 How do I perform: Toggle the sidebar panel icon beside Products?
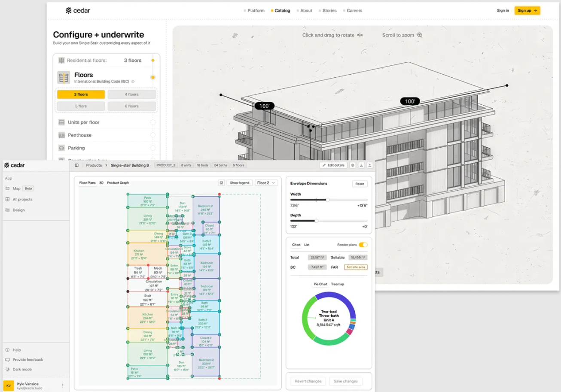76,165
